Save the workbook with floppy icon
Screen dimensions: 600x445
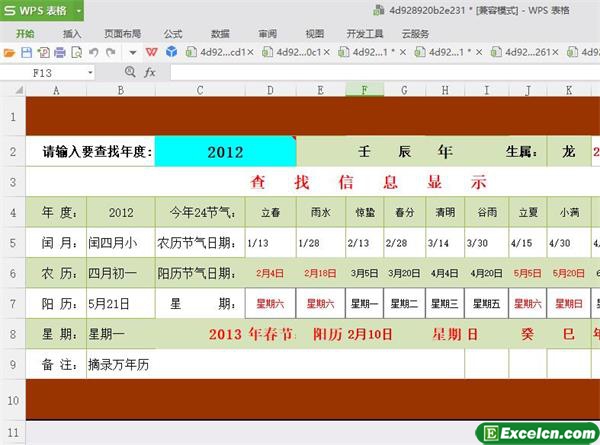26,52
